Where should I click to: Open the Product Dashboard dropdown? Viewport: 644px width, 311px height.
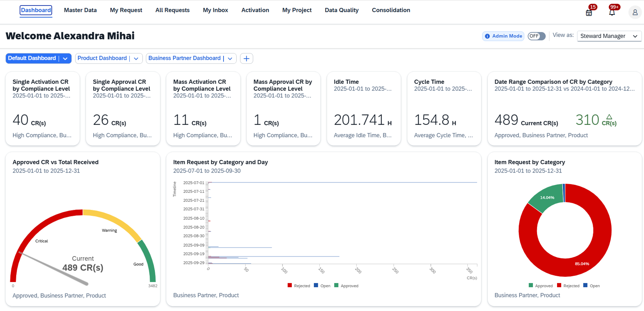point(136,58)
